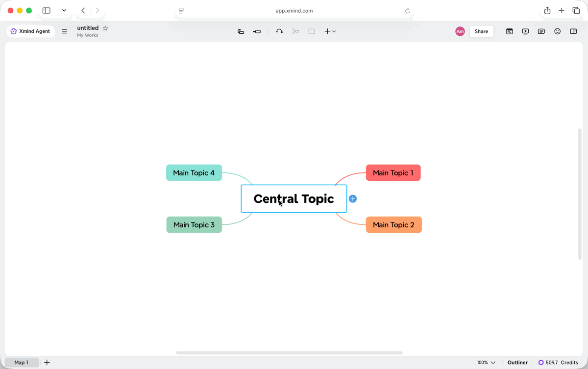
Task: Expand the Insert plus dropdown
Action: click(330, 31)
